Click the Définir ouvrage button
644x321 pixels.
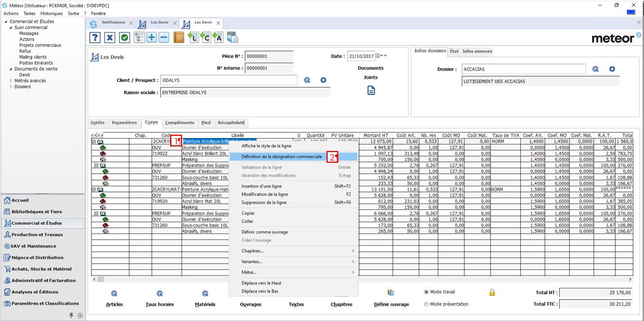coord(392,305)
